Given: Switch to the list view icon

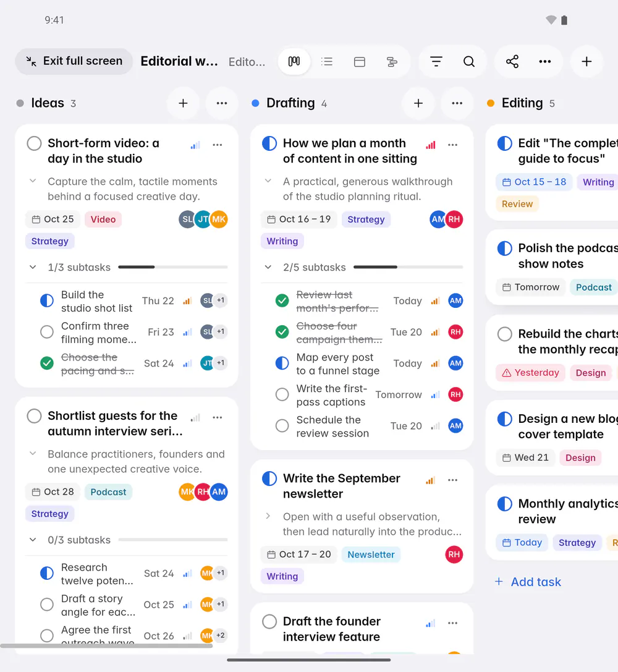Looking at the screenshot, I should click(x=327, y=62).
